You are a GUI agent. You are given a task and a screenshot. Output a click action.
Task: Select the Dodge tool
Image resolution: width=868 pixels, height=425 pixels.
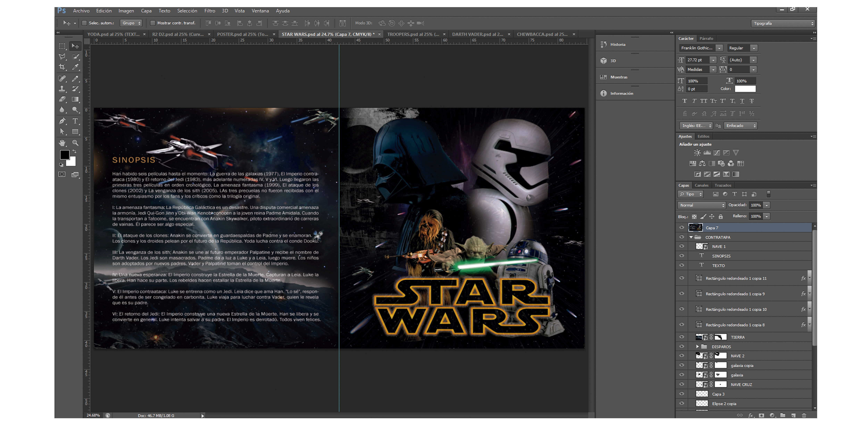point(76,110)
